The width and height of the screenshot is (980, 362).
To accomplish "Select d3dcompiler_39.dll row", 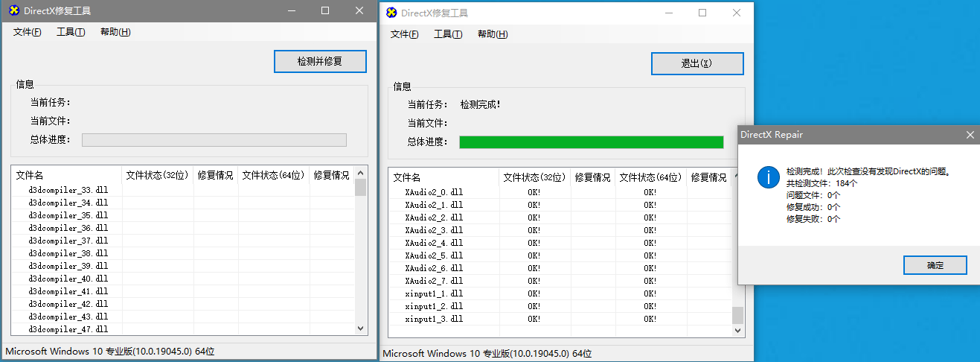I will [x=183, y=266].
